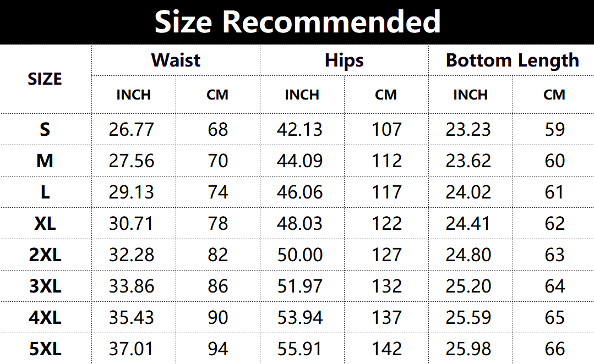The width and height of the screenshot is (594, 364).
Task: Select hips inch value 50.00
Action: click(x=300, y=255)
